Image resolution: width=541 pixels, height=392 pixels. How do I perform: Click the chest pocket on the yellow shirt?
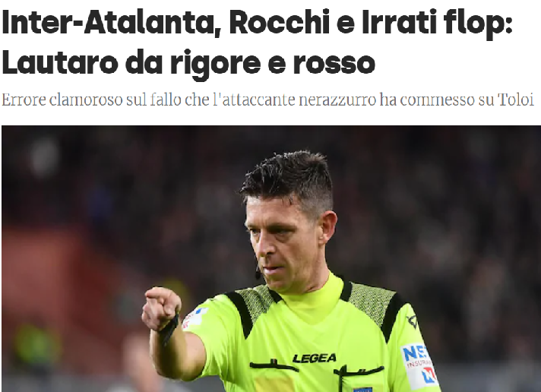pos(359,379)
